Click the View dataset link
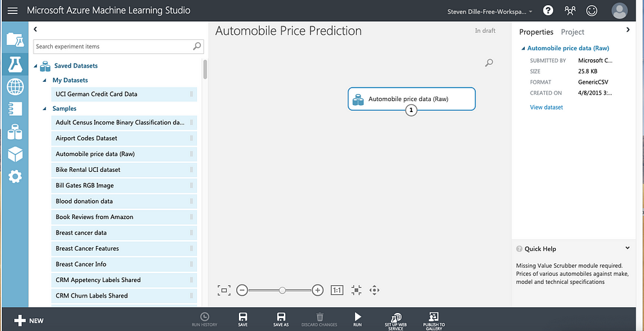 pyautogui.click(x=546, y=107)
